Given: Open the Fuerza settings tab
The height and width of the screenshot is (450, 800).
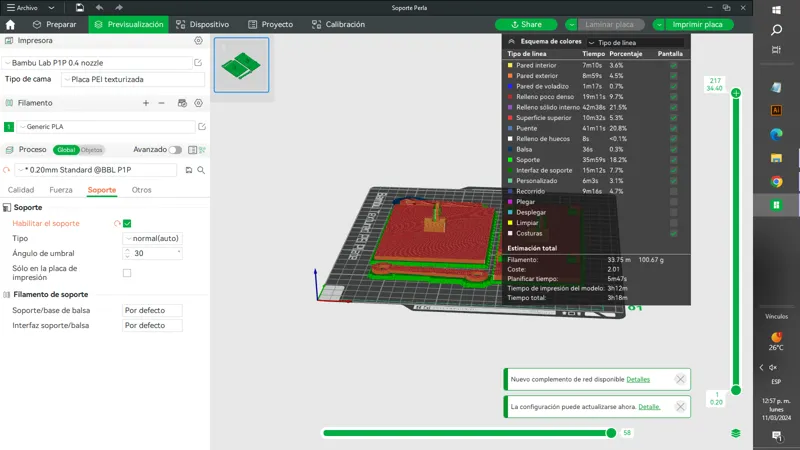Looking at the screenshot, I should click(x=61, y=190).
